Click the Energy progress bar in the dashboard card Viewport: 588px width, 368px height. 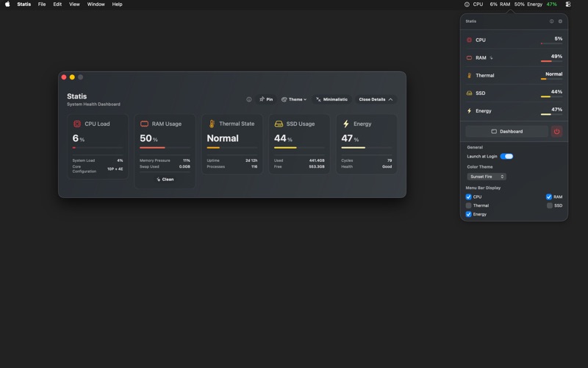[366, 148]
